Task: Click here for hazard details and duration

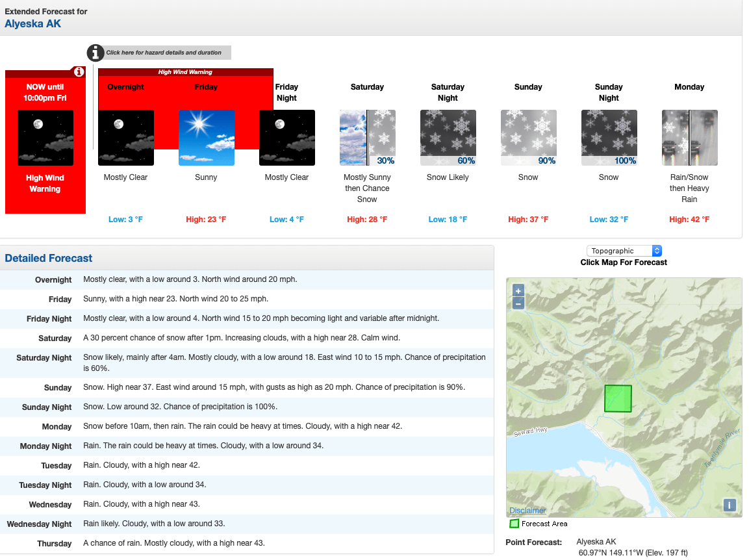Action: coord(163,53)
